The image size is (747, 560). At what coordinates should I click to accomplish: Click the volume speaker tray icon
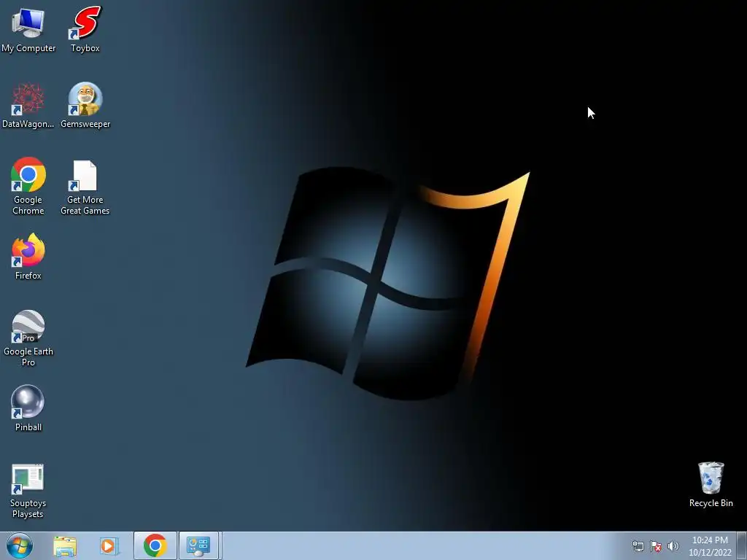[x=673, y=546]
